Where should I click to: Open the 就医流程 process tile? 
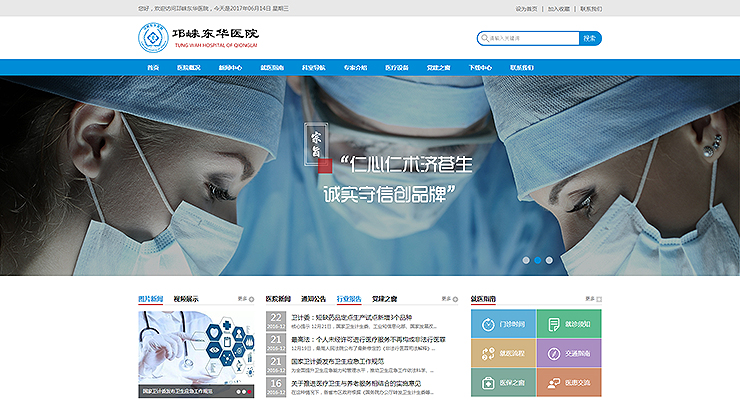(x=502, y=353)
